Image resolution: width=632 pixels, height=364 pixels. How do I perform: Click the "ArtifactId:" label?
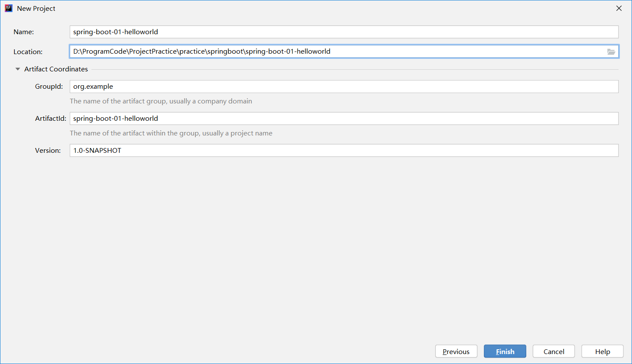[51, 119]
